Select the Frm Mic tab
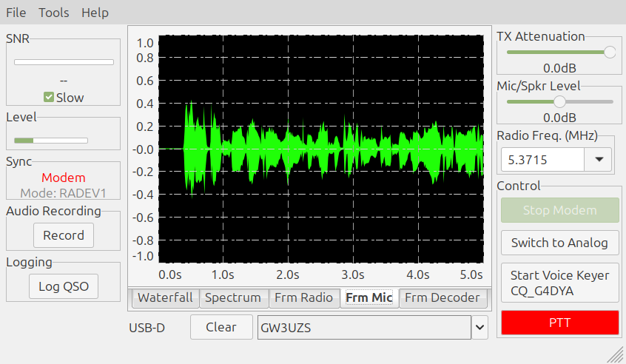Image resolution: width=626 pixels, height=364 pixels. click(x=369, y=297)
